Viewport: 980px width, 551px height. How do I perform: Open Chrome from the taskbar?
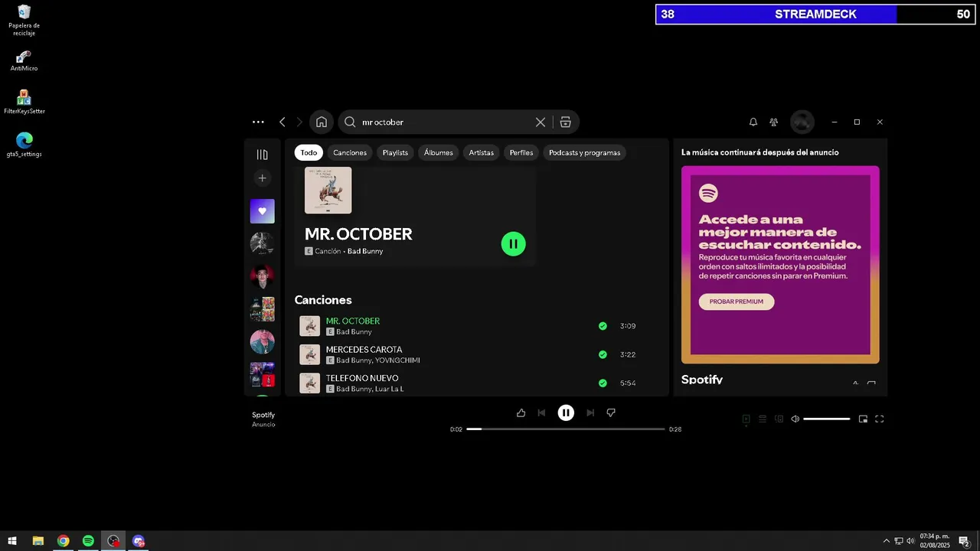[63, 541]
